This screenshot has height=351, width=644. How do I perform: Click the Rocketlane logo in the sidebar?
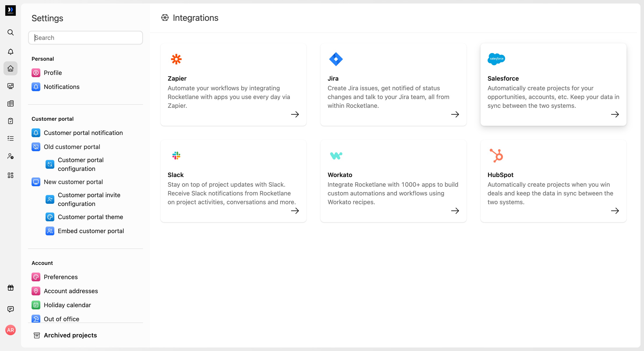tap(11, 11)
